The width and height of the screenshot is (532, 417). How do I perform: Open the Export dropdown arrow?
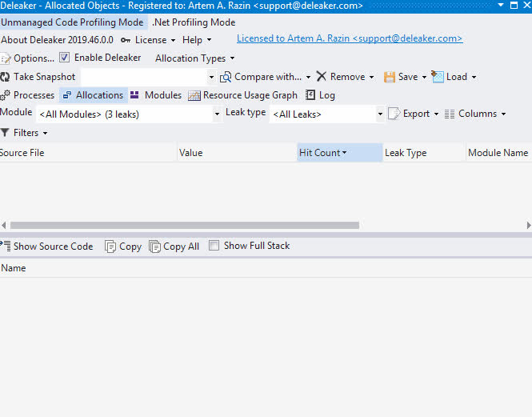point(436,114)
